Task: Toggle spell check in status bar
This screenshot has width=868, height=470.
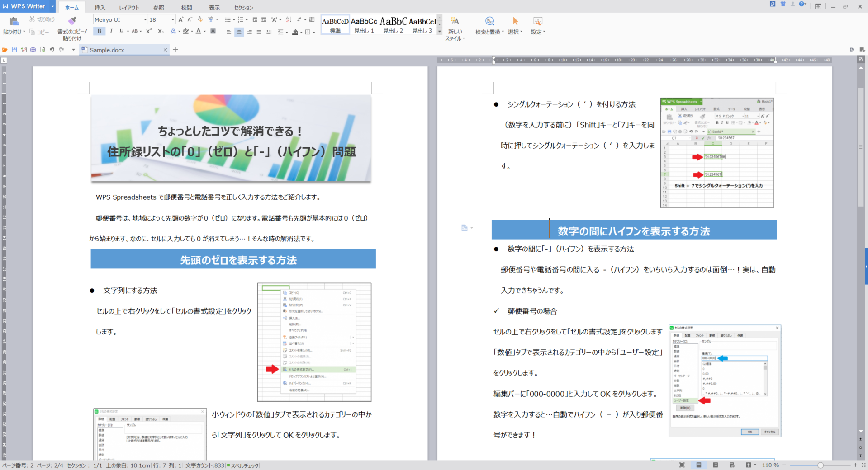Action: point(243,465)
